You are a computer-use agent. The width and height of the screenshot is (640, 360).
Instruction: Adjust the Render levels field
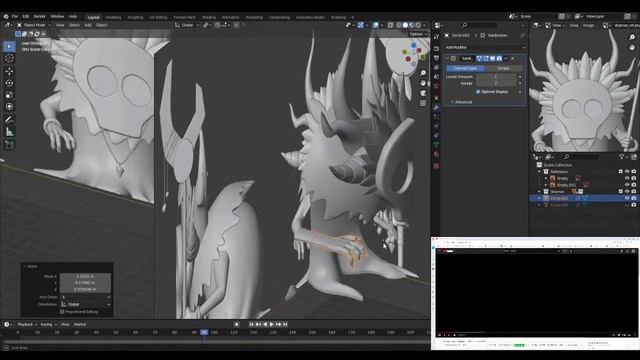(496, 83)
